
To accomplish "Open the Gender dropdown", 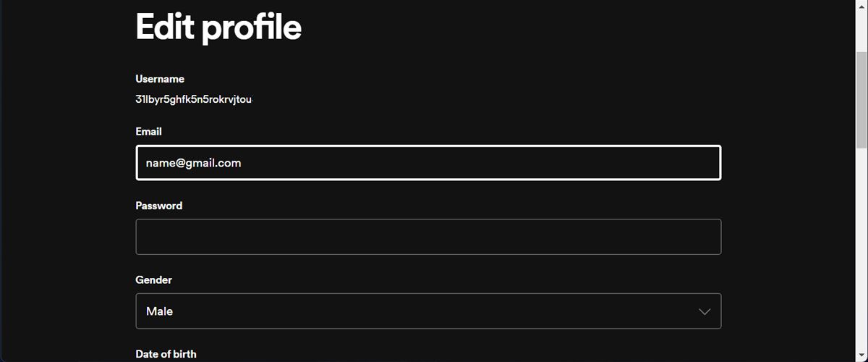I will click(x=428, y=311).
